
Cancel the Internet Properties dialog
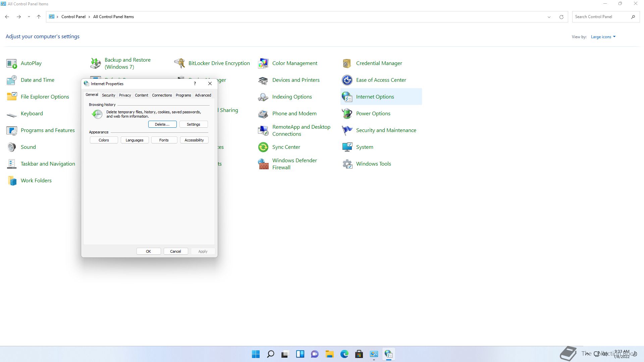(x=175, y=251)
